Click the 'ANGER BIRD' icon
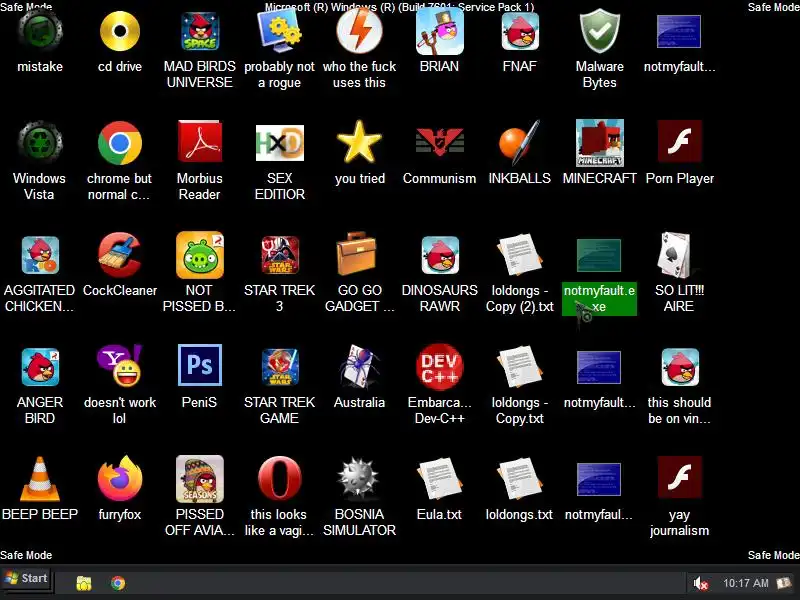Image resolution: width=800 pixels, height=600 pixels. point(40,367)
